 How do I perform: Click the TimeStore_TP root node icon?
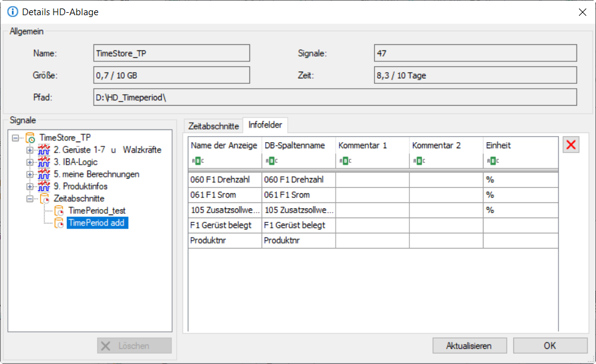click(x=30, y=138)
